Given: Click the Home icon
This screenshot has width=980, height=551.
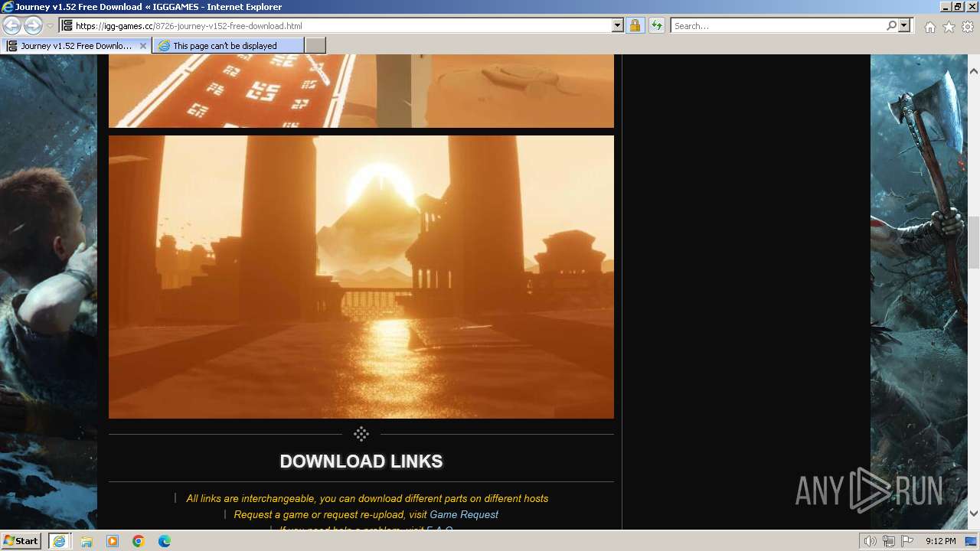Looking at the screenshot, I should (929, 27).
